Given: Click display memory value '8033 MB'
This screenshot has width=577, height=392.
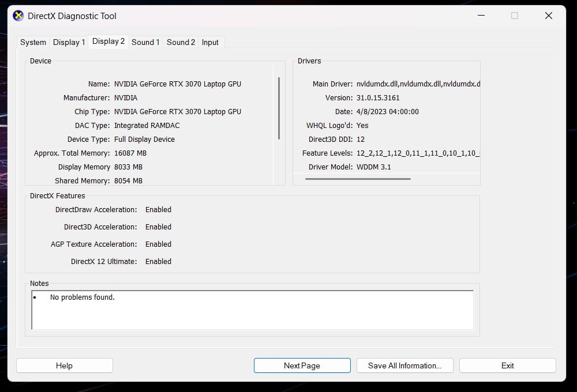Looking at the screenshot, I should coord(128,167).
